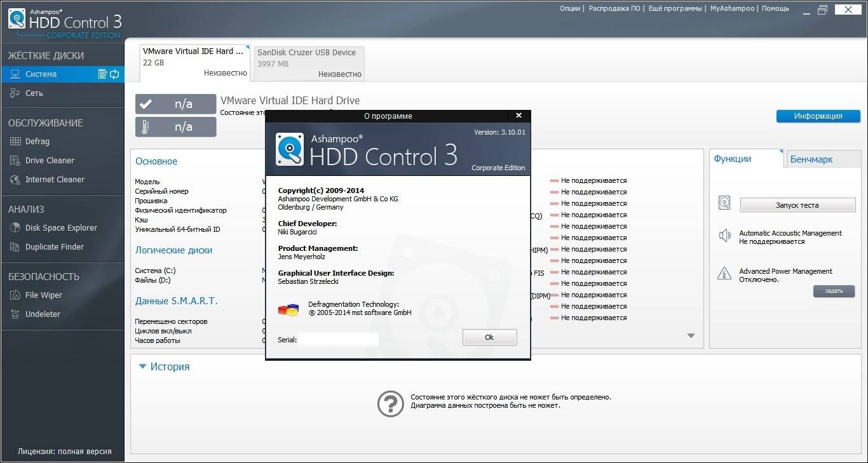The width and height of the screenshot is (868, 463).
Task: Click the Сеть network icon
Action: 14,93
